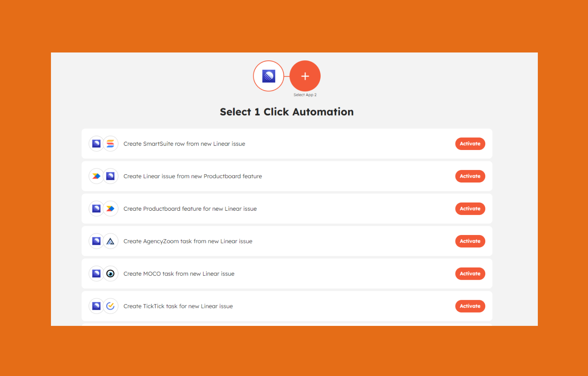
Task: Click Linear icon in SmartSuite row
Action: 96,144
